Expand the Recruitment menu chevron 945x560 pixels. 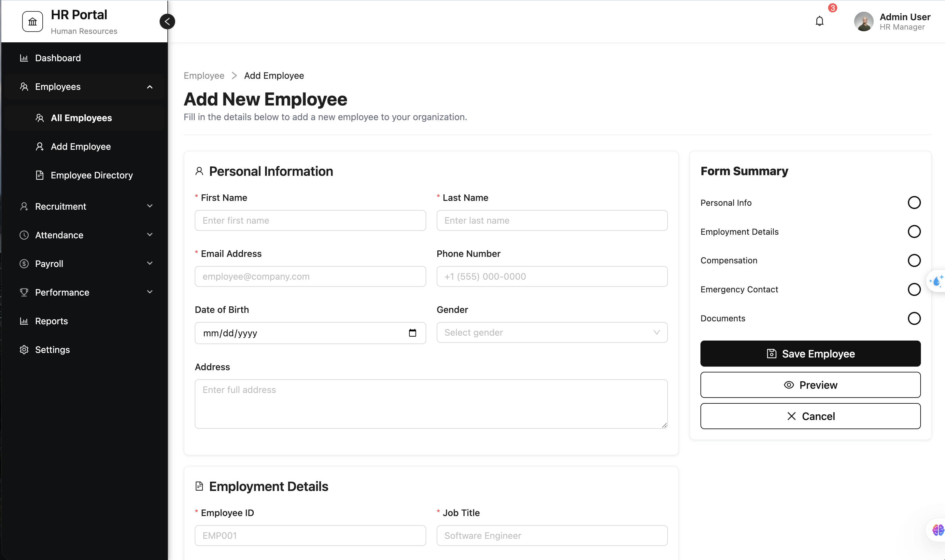[x=150, y=206]
